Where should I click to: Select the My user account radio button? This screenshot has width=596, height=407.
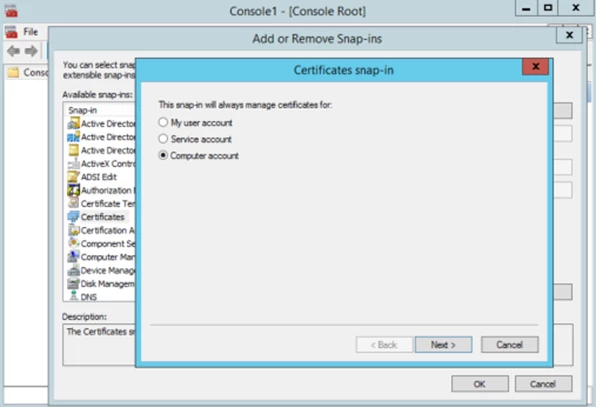pos(163,122)
